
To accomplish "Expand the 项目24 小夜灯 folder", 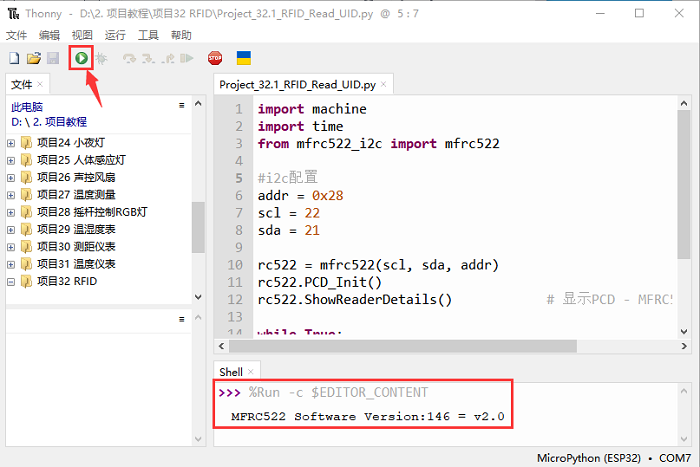I will 11,142.
